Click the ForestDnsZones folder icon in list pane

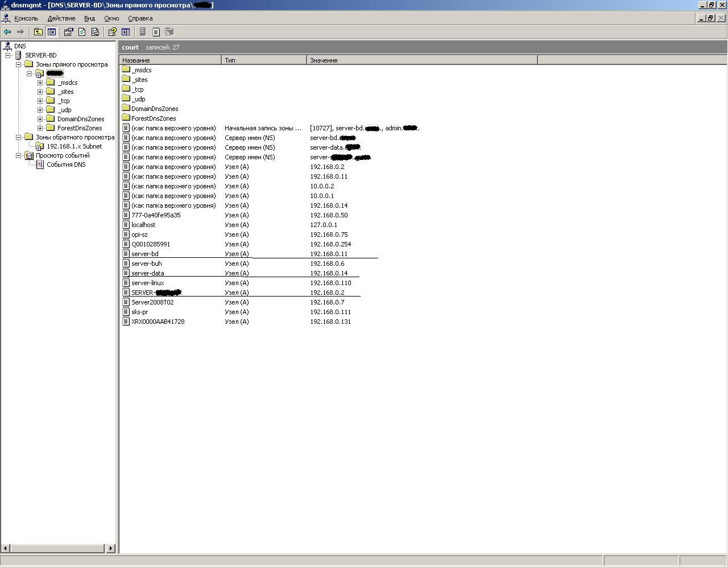(x=126, y=118)
